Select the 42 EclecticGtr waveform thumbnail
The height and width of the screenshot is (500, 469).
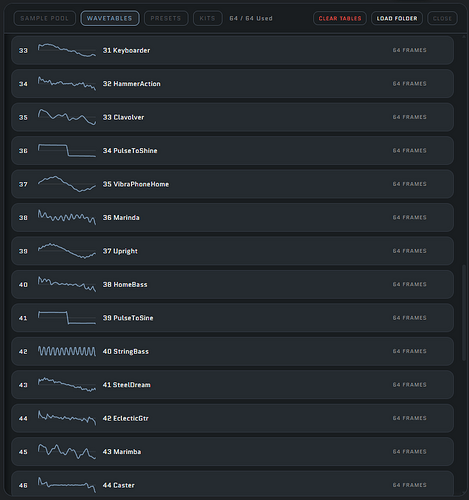point(67,418)
